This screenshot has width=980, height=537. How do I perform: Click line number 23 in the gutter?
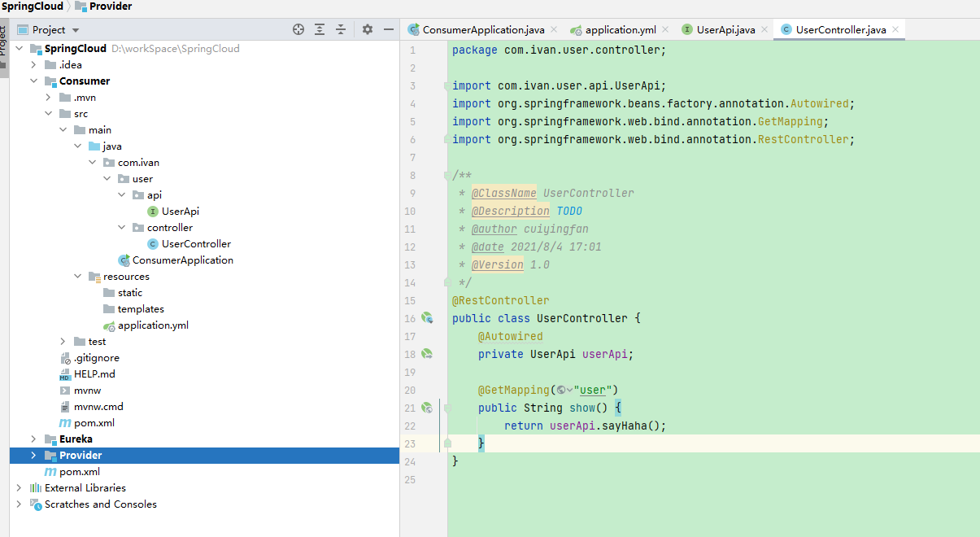(411, 443)
